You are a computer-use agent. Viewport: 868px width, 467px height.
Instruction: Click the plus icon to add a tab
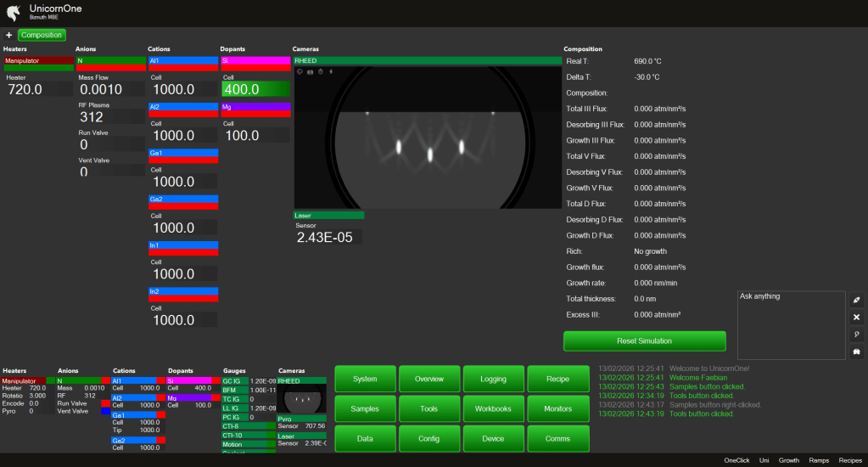[8, 35]
